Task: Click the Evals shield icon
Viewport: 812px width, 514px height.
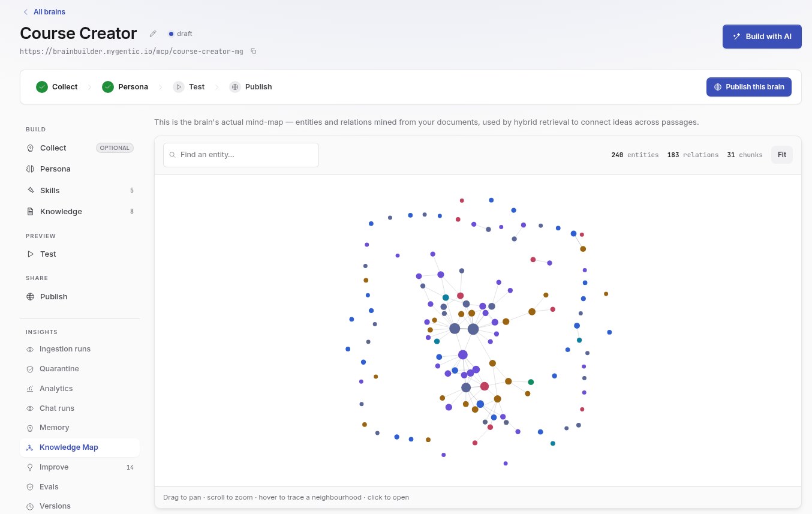Action: pyautogui.click(x=30, y=487)
